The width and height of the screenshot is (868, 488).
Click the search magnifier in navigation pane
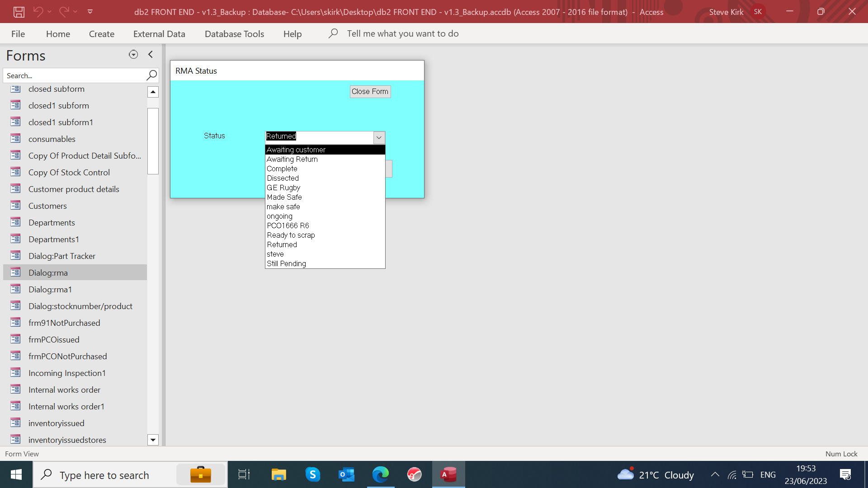[151, 75]
